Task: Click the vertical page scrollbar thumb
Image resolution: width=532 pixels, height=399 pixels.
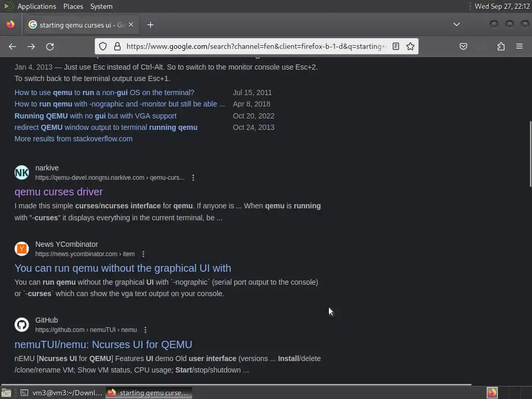Action: [x=530, y=154]
